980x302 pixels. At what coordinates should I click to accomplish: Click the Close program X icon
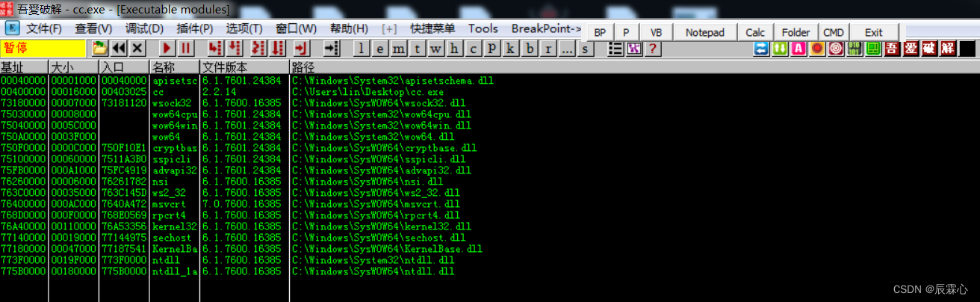pos(137,49)
